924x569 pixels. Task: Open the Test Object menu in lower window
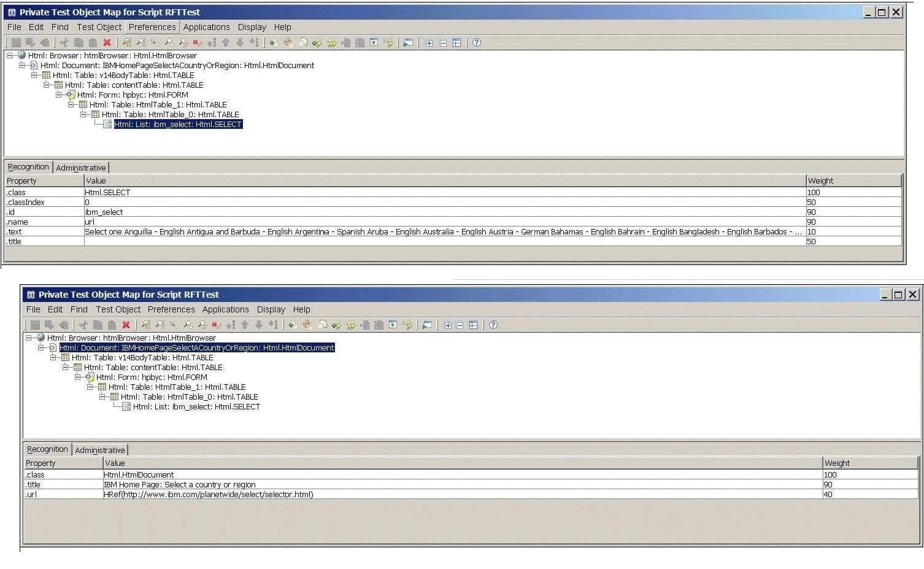pos(118,309)
